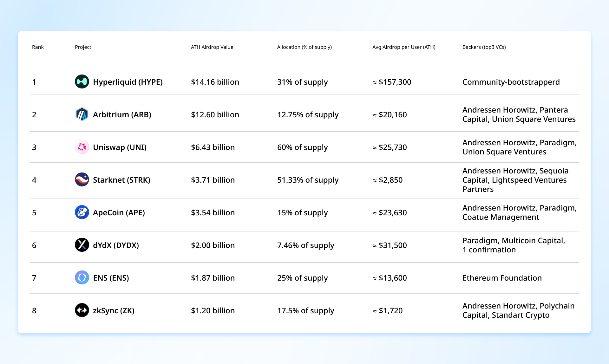Viewport: 609px width, 364px height.
Task: Select the $1.87 billion value cell
Action: pos(213,278)
